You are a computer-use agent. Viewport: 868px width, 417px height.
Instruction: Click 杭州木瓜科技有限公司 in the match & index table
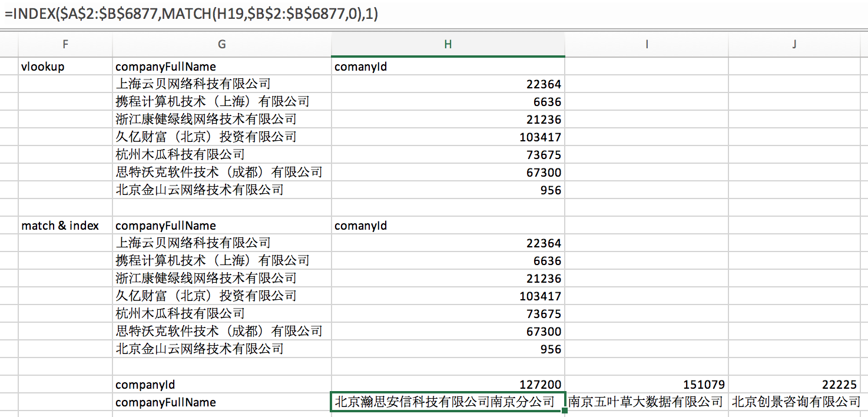point(221,314)
